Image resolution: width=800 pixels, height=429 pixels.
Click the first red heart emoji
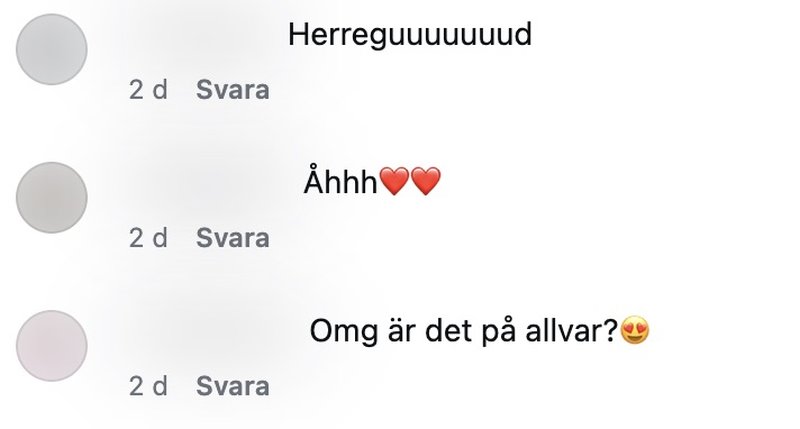pyautogui.click(x=394, y=181)
